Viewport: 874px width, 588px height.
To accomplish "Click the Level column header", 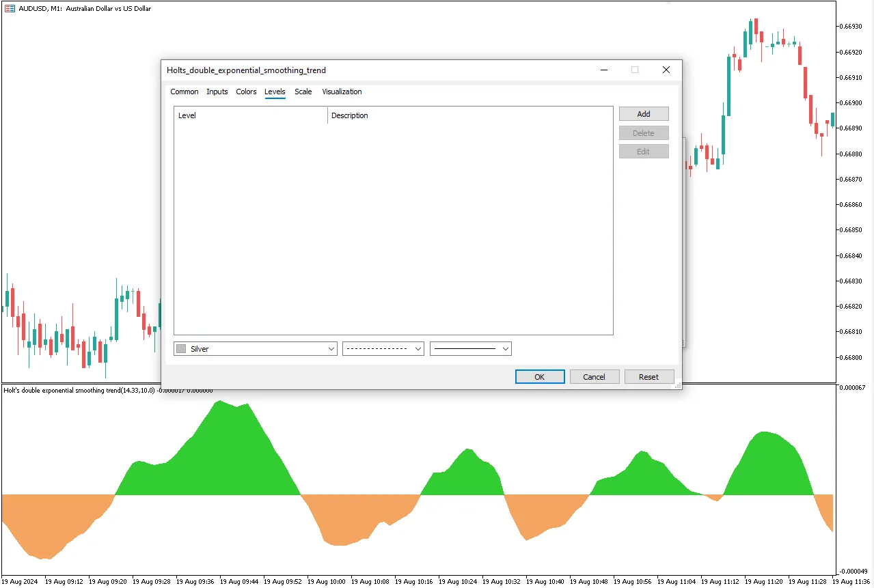I will 250,115.
